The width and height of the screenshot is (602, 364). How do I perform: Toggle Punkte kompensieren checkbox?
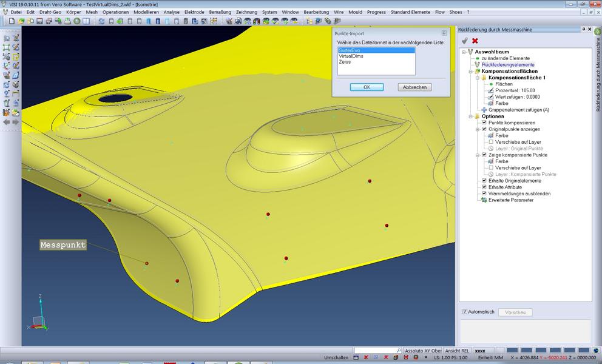[x=484, y=123]
